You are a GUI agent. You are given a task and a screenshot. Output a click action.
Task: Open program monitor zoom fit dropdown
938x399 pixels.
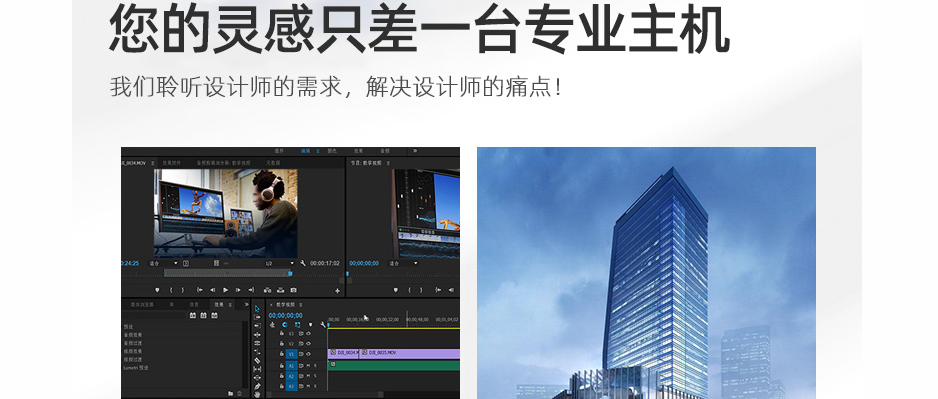(x=403, y=263)
